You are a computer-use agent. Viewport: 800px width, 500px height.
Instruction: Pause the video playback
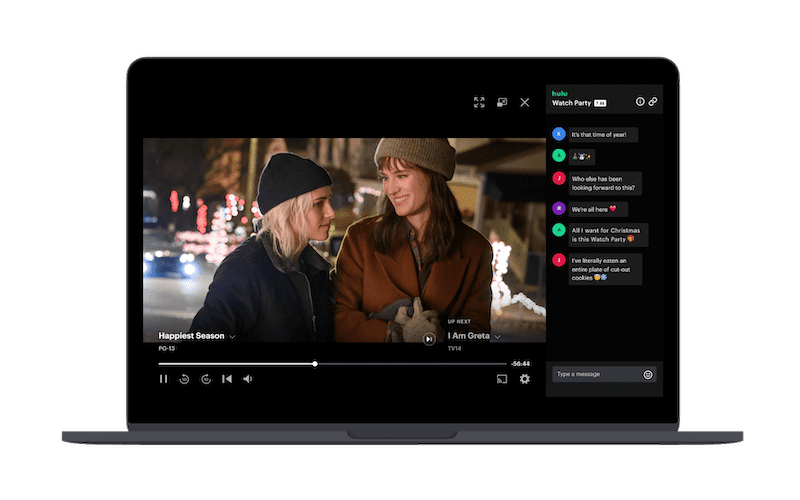[163, 379]
